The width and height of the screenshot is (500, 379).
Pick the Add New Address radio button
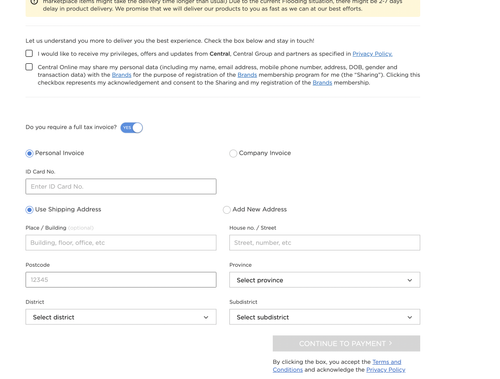pyautogui.click(x=227, y=210)
